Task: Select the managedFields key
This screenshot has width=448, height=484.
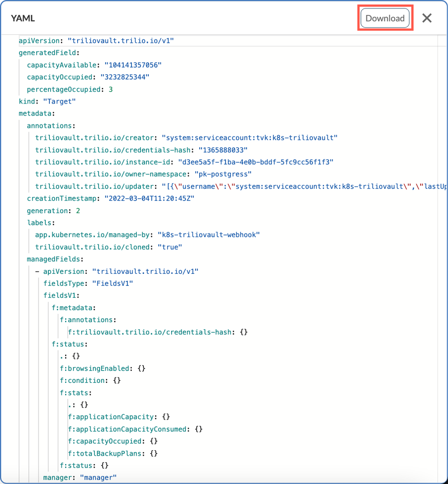Action: [x=55, y=259]
